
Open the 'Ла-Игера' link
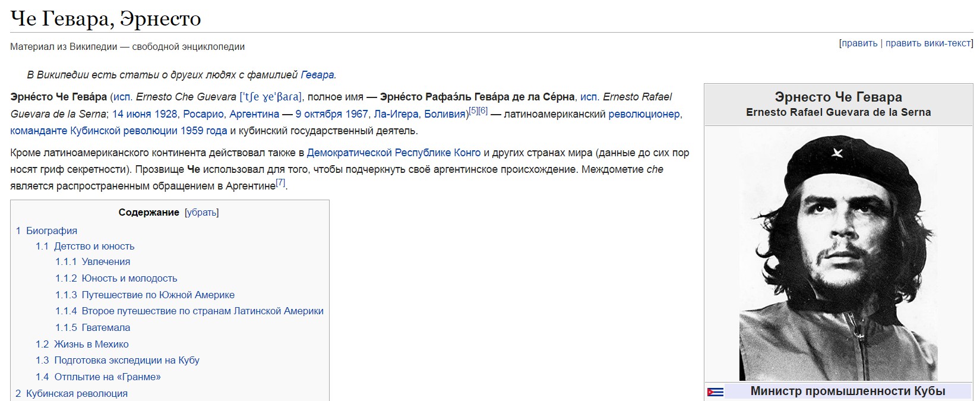tap(396, 114)
